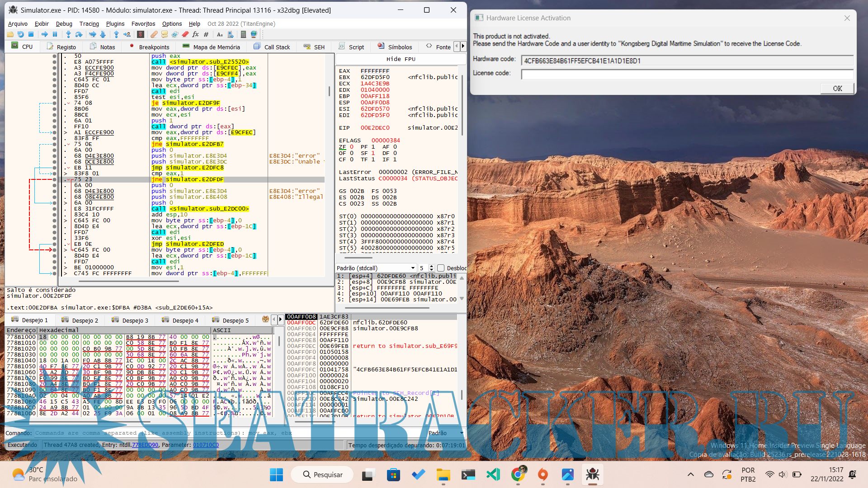Open the patches bandage icon

[154, 34]
